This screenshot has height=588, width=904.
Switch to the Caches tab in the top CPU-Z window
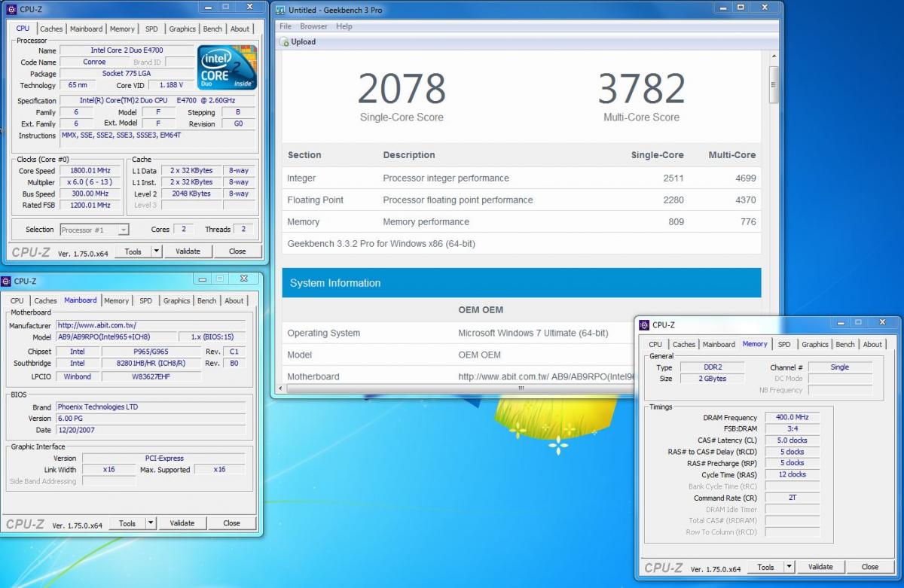pos(51,29)
